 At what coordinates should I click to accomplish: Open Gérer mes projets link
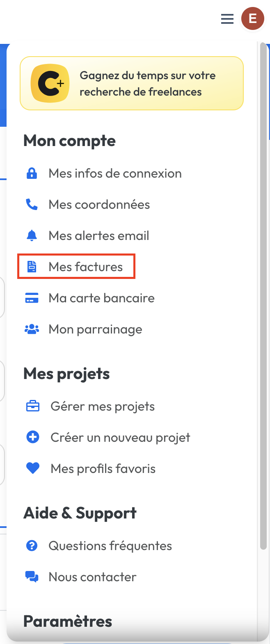pyautogui.click(x=103, y=406)
